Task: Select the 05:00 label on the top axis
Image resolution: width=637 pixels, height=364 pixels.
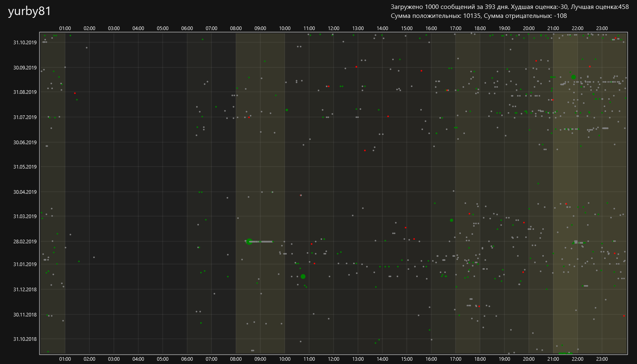Action: [x=163, y=28]
